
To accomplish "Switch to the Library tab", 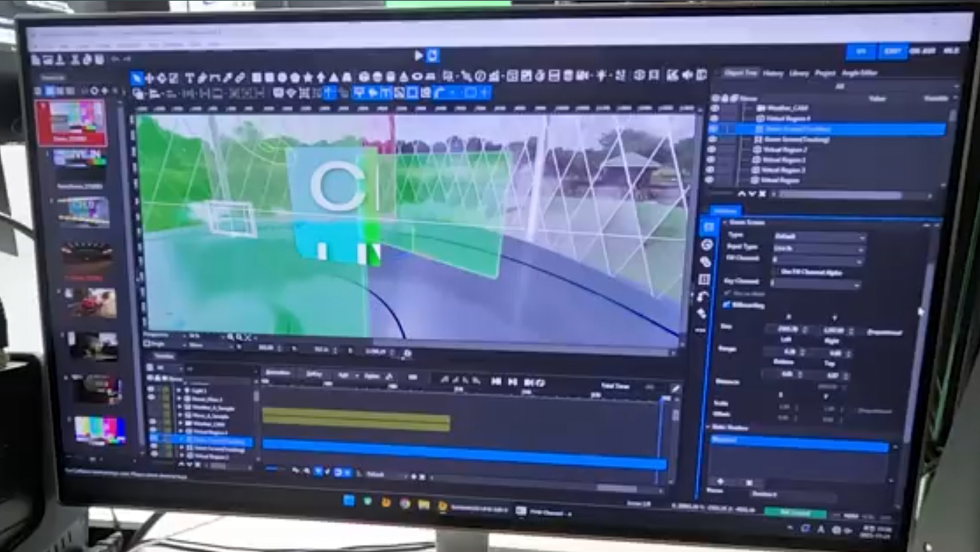I will coord(799,74).
